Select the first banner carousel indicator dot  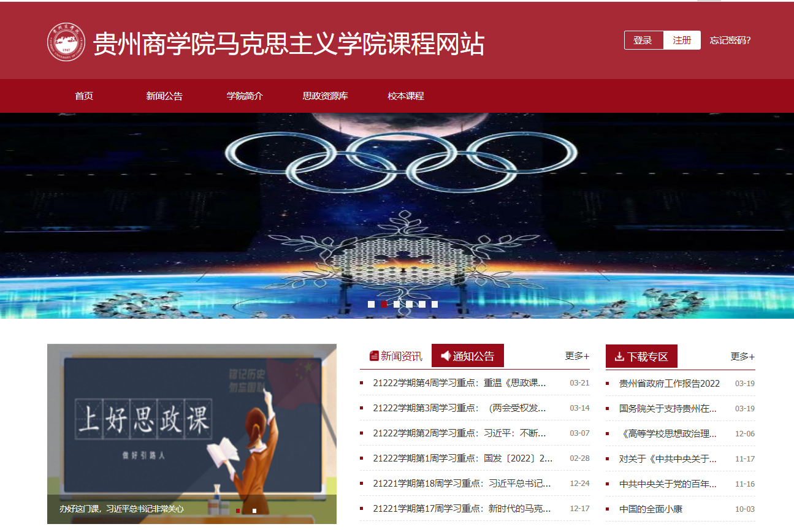click(x=371, y=304)
